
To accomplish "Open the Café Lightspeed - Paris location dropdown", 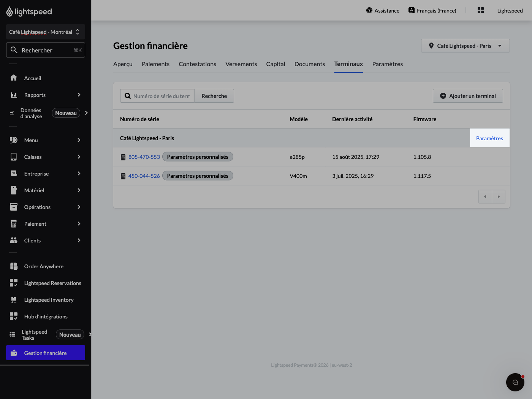I will [465, 46].
